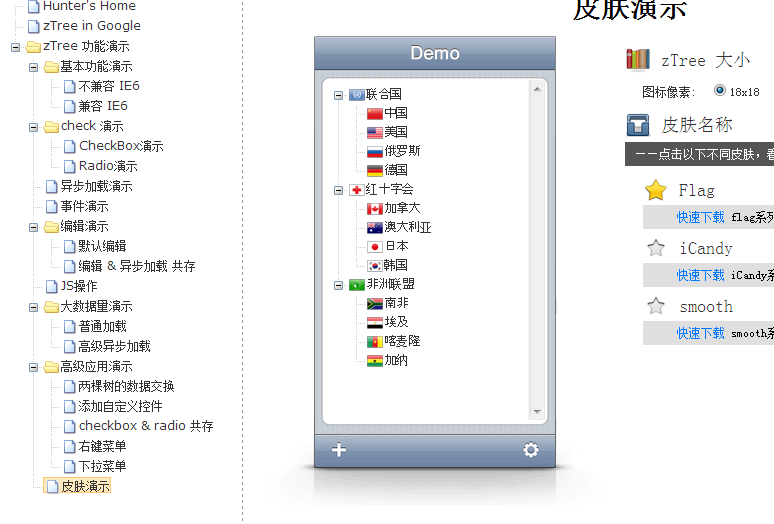Image resolution: width=774 pixels, height=524 pixels.
Task: Select the iCandy skin name
Action: pyautogui.click(x=706, y=248)
